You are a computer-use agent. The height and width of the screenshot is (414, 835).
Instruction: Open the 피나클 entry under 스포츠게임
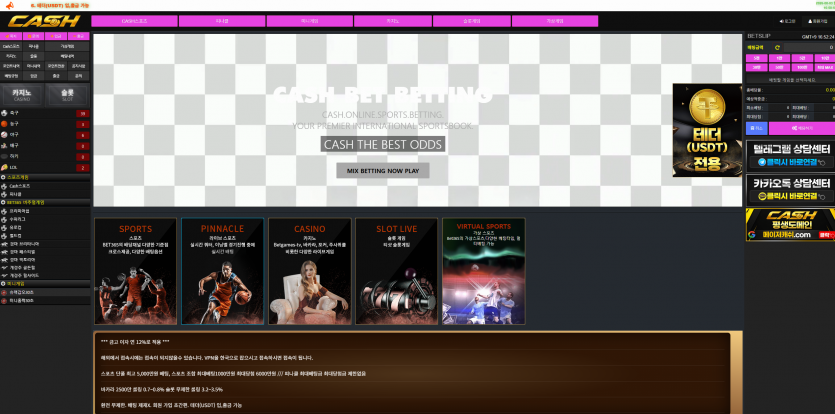45,194
